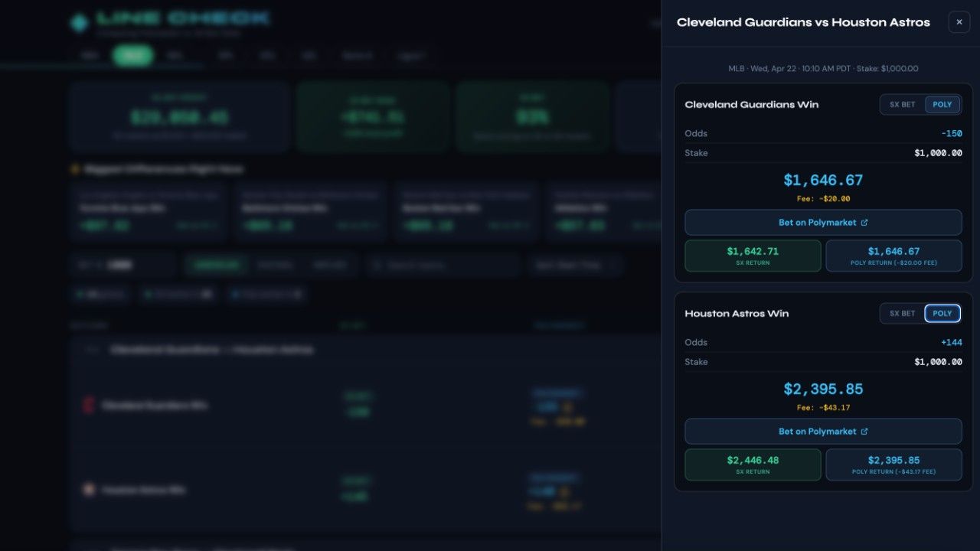Close the Cleveland Guardians vs Houston Astros panel

click(959, 22)
